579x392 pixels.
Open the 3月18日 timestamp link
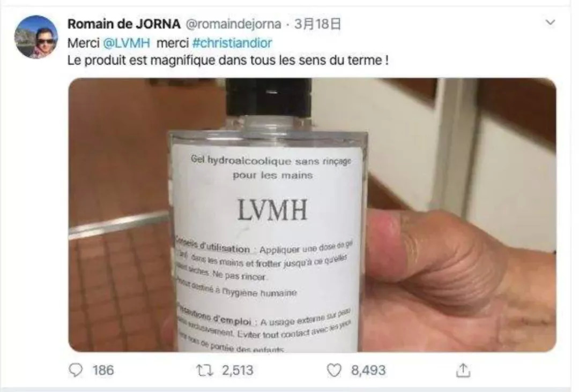point(317,24)
